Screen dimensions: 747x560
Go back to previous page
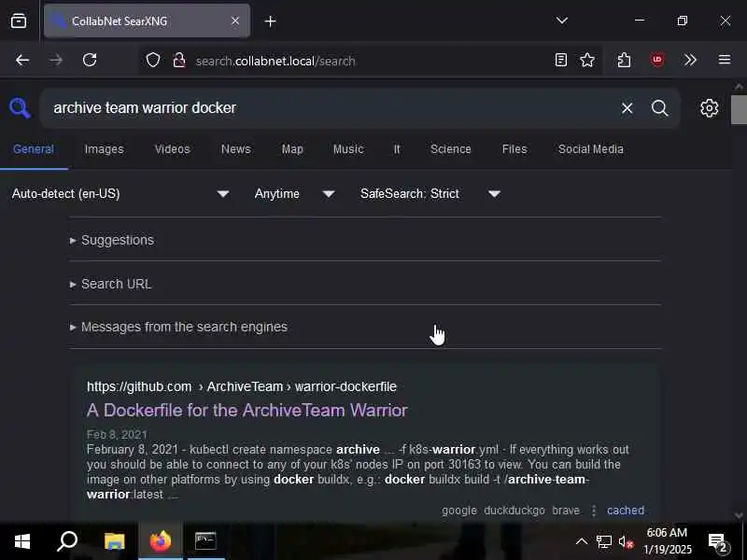point(22,61)
